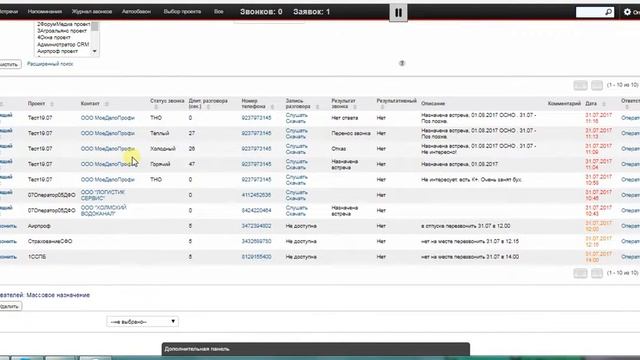Select '4Окна проект' in project list

[54, 38]
